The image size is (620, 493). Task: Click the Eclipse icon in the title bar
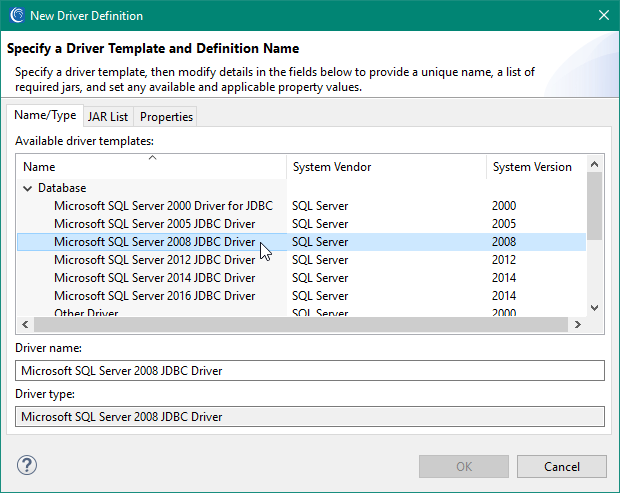click(x=17, y=15)
